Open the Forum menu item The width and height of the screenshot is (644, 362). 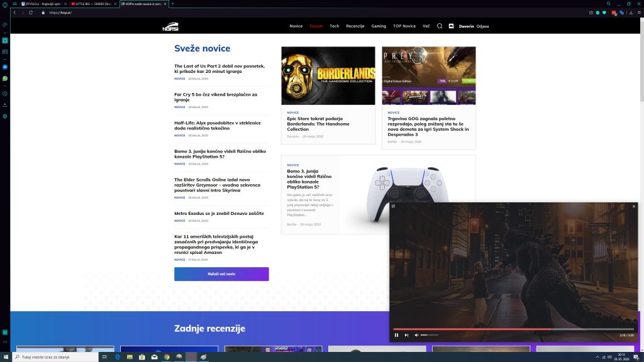(316, 26)
